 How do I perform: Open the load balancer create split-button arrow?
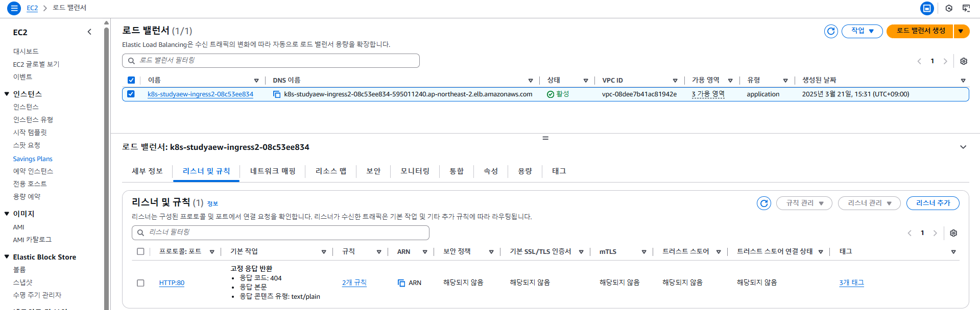961,31
